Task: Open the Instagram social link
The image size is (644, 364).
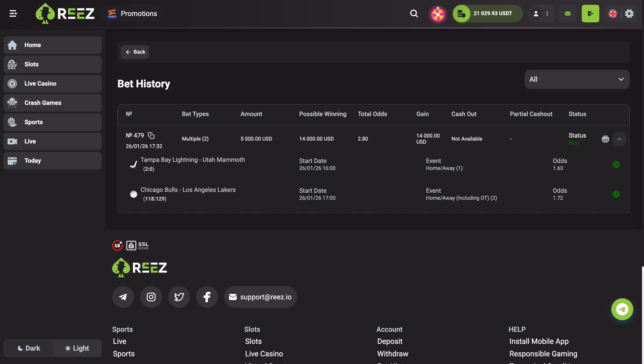Action: 151,297
